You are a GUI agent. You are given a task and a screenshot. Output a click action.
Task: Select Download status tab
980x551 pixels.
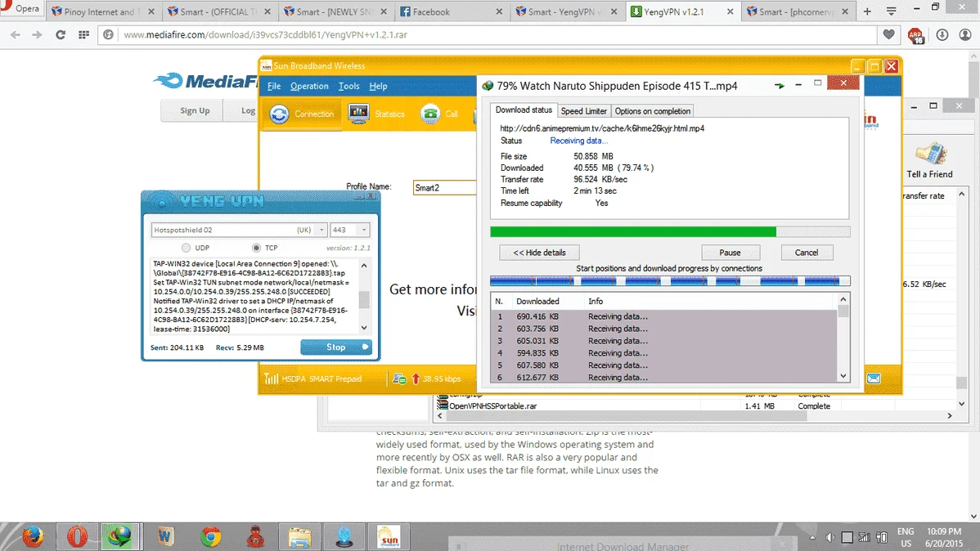524,110
